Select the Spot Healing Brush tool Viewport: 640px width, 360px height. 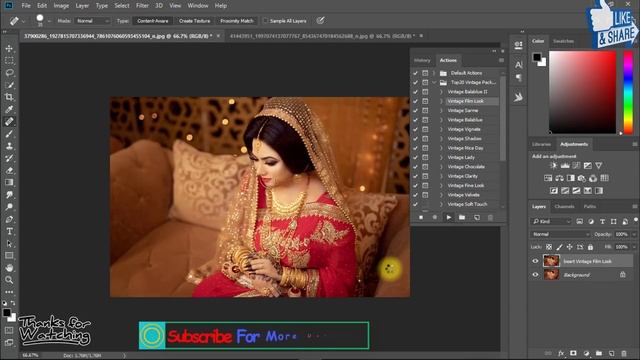(x=9, y=122)
